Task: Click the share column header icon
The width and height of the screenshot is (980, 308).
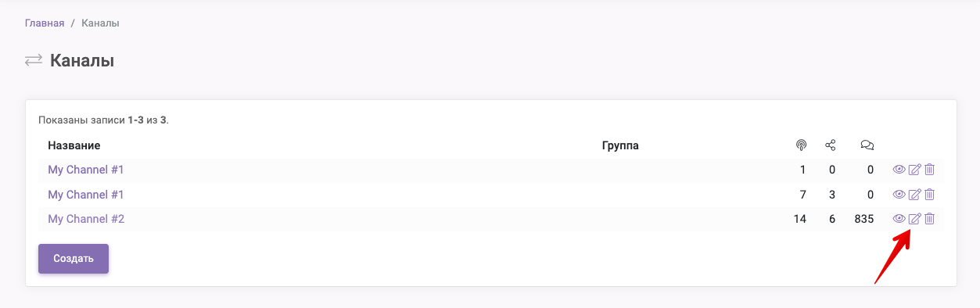Action: pos(831,145)
